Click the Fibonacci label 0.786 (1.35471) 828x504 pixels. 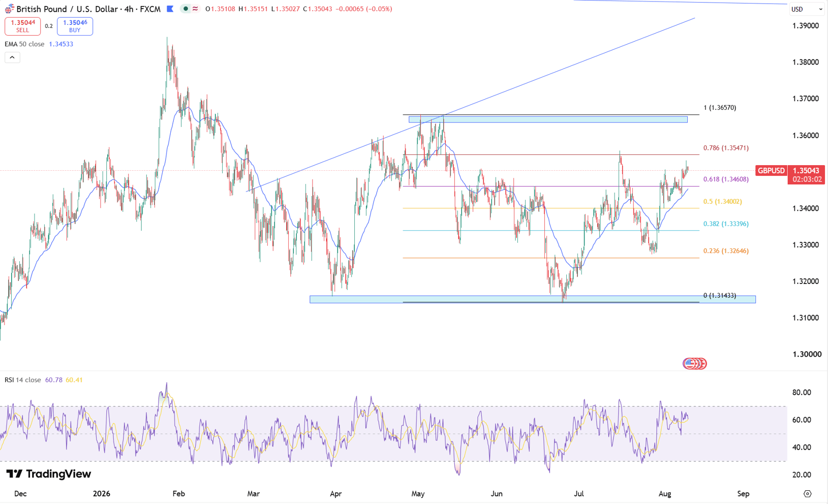(726, 148)
